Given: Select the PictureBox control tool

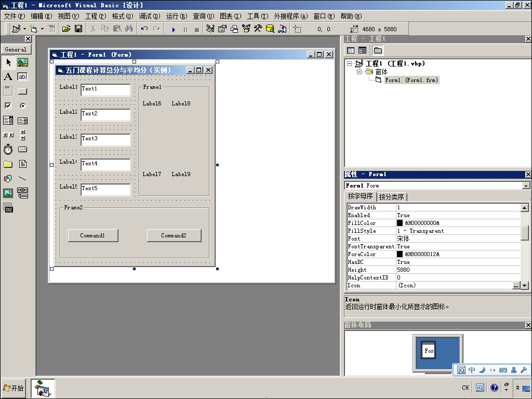Looking at the screenshot, I should point(23,62).
